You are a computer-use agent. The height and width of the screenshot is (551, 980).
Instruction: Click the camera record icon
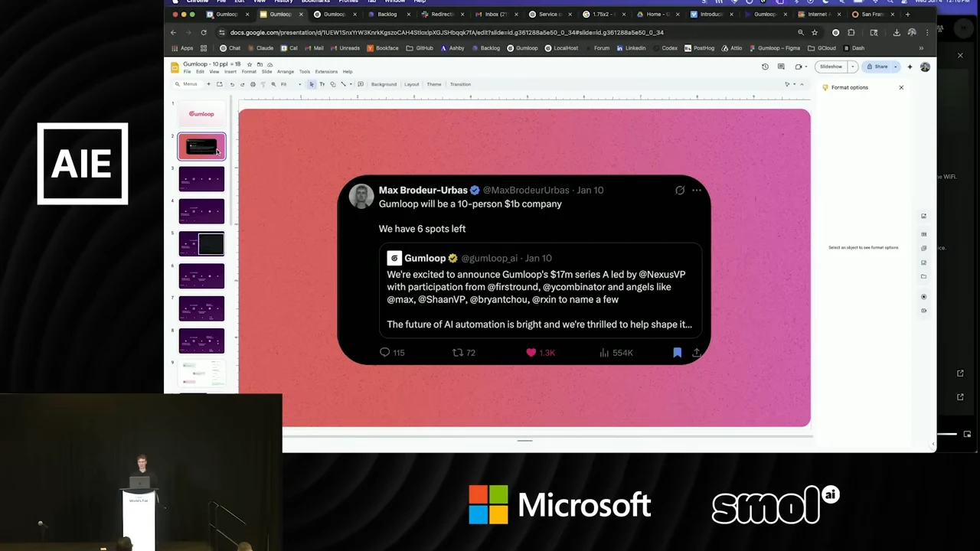[799, 67]
